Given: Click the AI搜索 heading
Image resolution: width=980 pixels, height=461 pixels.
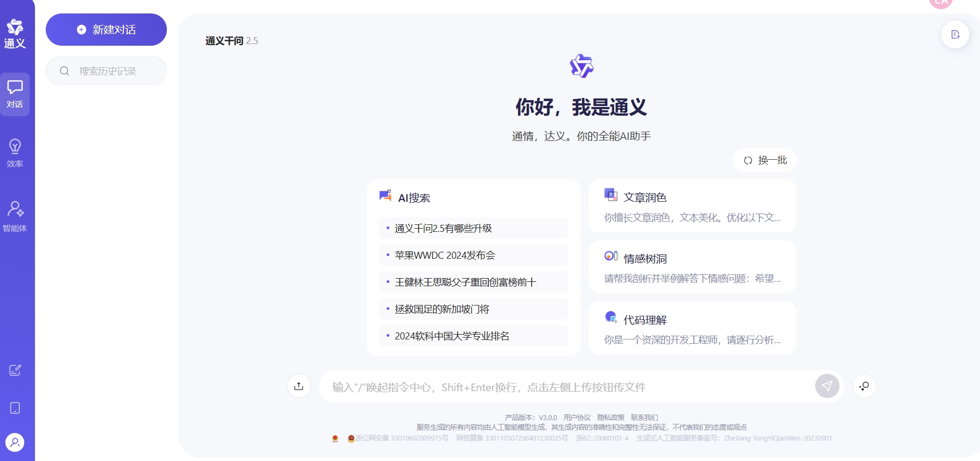Looking at the screenshot, I should tap(414, 198).
